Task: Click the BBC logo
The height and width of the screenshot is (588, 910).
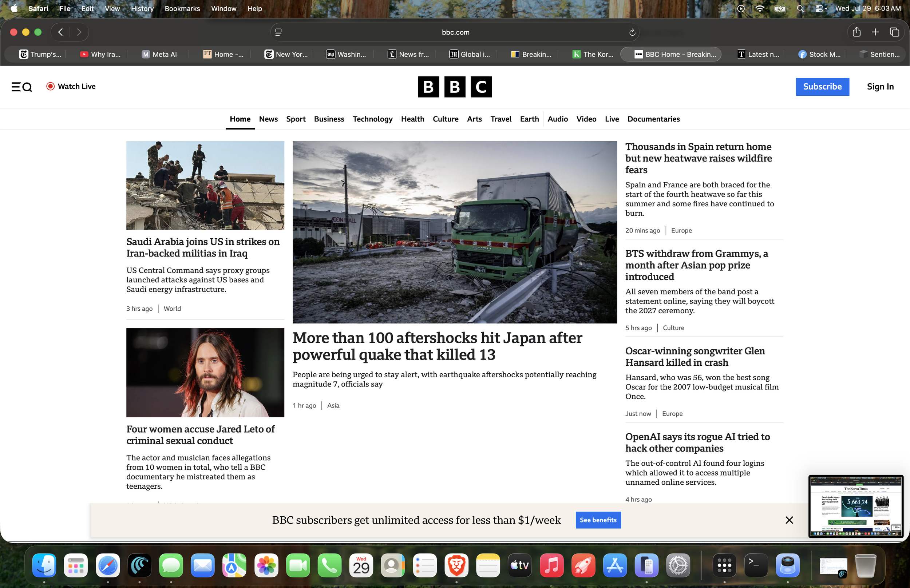Action: [455, 87]
